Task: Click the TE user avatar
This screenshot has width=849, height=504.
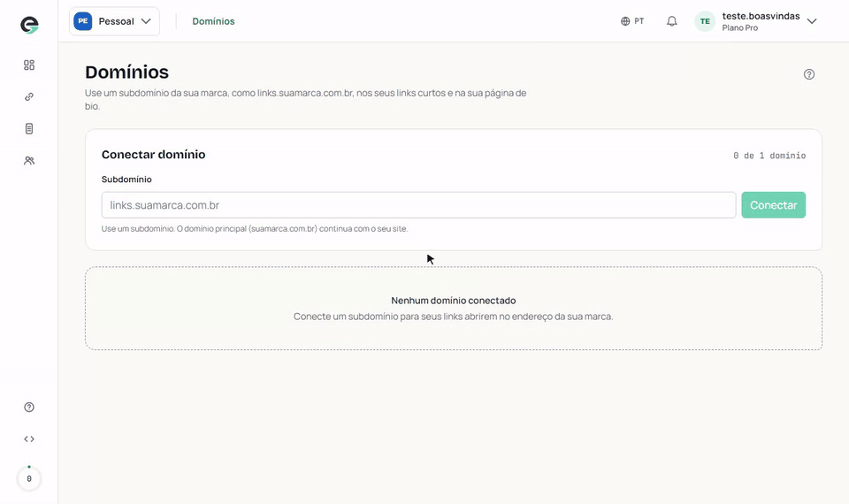Action: (x=705, y=21)
